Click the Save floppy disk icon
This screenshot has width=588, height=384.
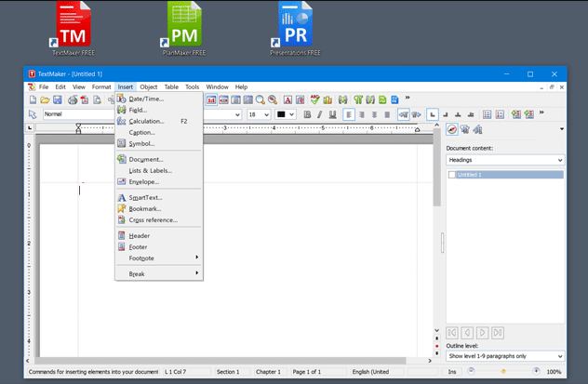58,99
